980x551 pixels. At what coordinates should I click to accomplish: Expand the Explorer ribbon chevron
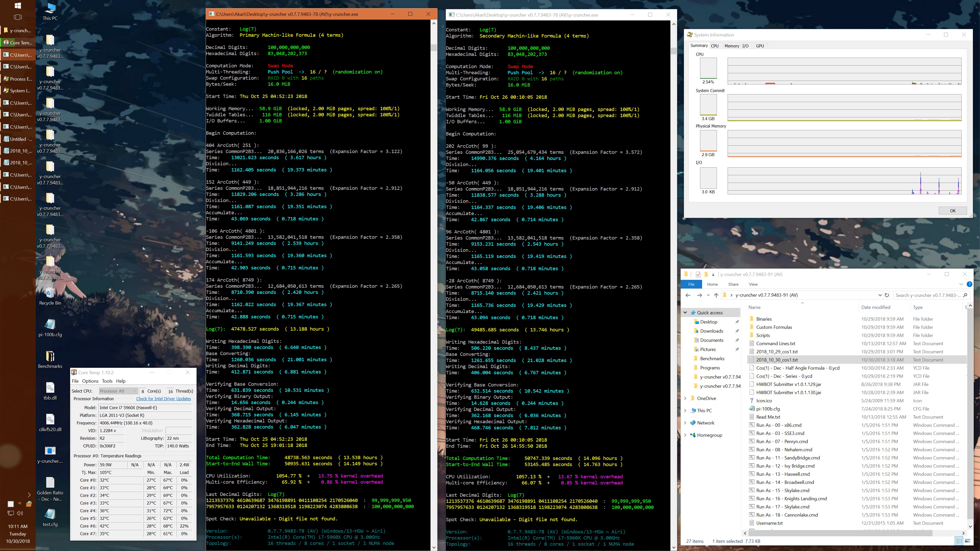click(961, 284)
